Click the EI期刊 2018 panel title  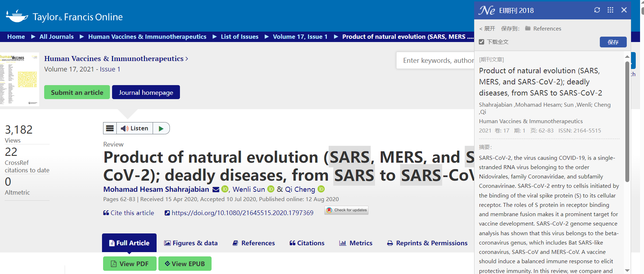tap(516, 10)
